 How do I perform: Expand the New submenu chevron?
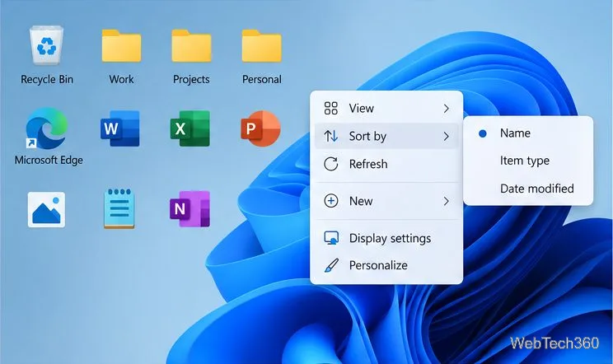click(446, 201)
